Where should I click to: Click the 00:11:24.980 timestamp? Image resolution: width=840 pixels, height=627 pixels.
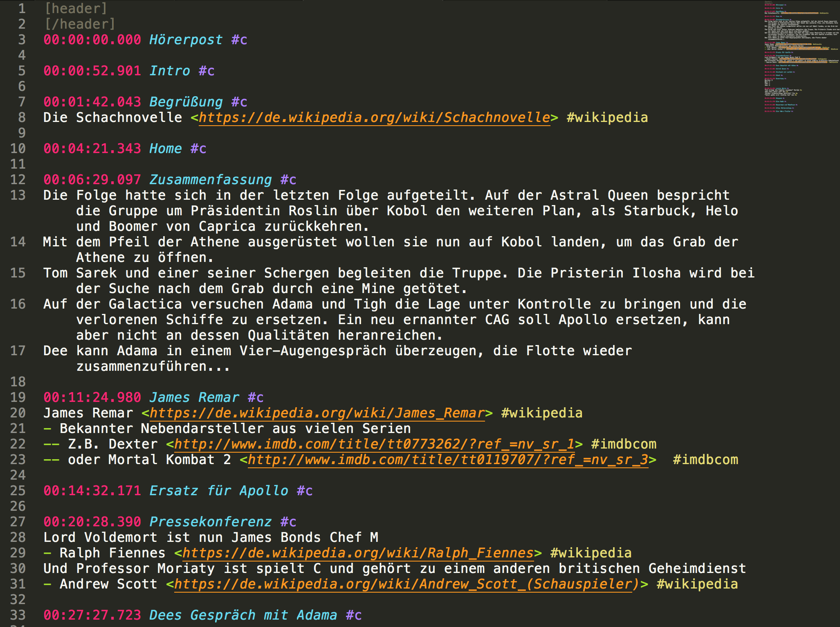(92, 398)
